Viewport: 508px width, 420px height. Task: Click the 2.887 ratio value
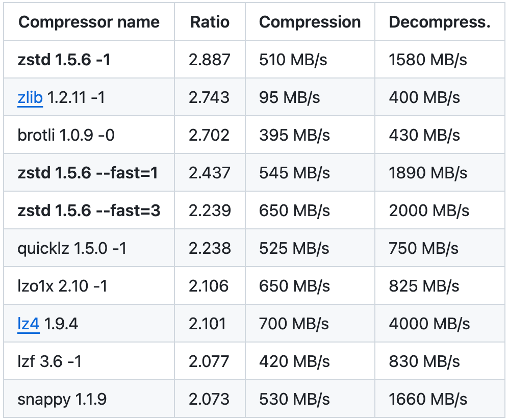point(210,60)
